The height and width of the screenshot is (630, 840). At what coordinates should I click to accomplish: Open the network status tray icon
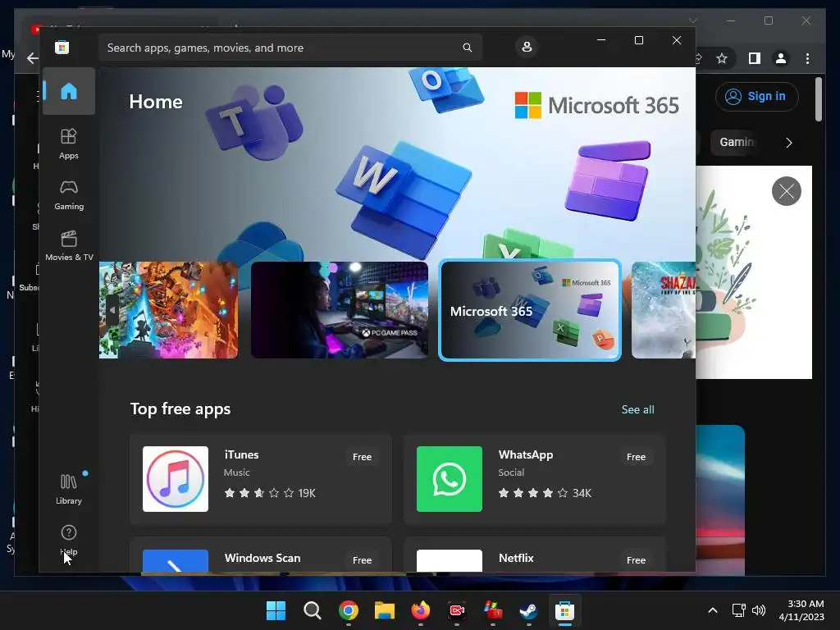739,610
